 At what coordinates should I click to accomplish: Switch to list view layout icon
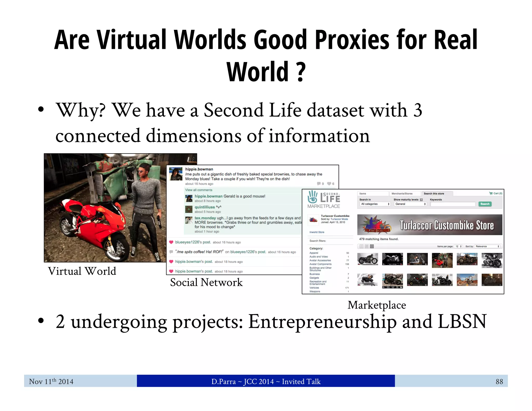(361, 246)
